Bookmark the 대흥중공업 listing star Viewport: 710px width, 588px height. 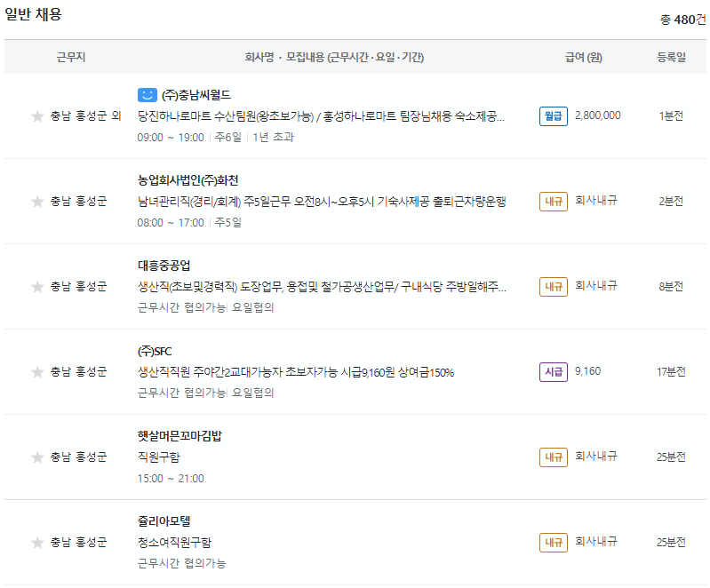[37, 287]
